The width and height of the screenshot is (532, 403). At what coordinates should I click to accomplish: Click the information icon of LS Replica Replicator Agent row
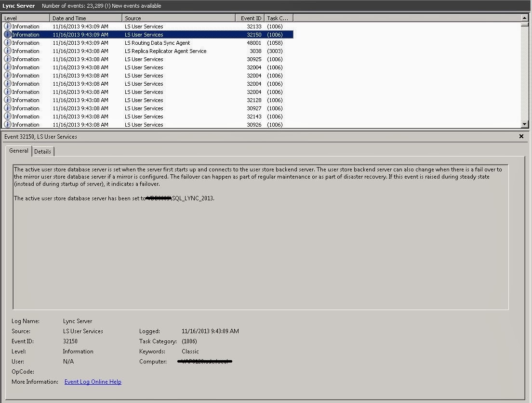click(7, 51)
